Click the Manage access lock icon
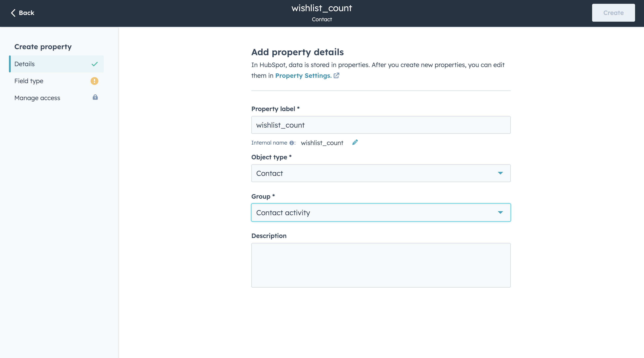The height and width of the screenshot is (358, 644). tap(95, 97)
